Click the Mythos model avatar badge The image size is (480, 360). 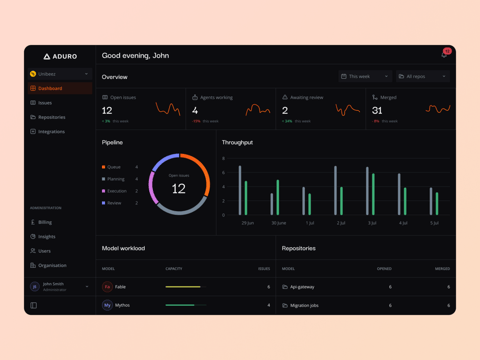107,305
